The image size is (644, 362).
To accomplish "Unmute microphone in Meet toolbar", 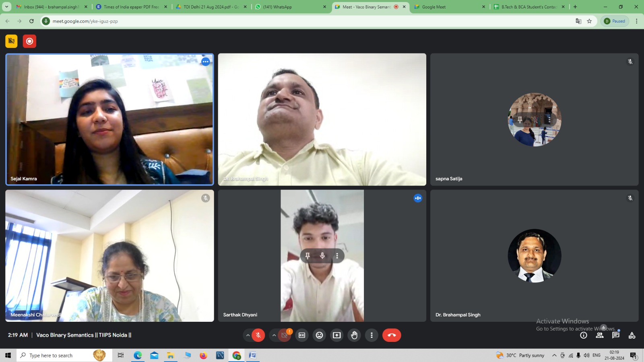I will click(x=258, y=335).
